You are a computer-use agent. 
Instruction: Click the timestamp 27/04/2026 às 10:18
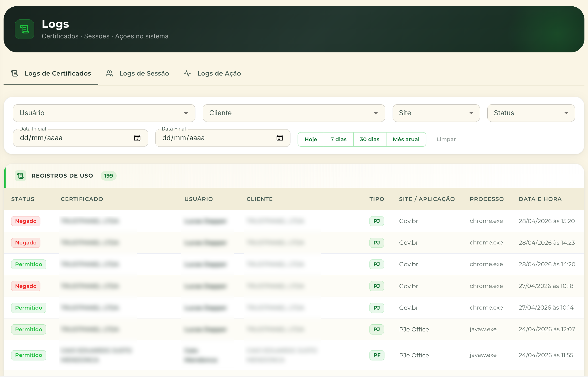tap(546, 286)
